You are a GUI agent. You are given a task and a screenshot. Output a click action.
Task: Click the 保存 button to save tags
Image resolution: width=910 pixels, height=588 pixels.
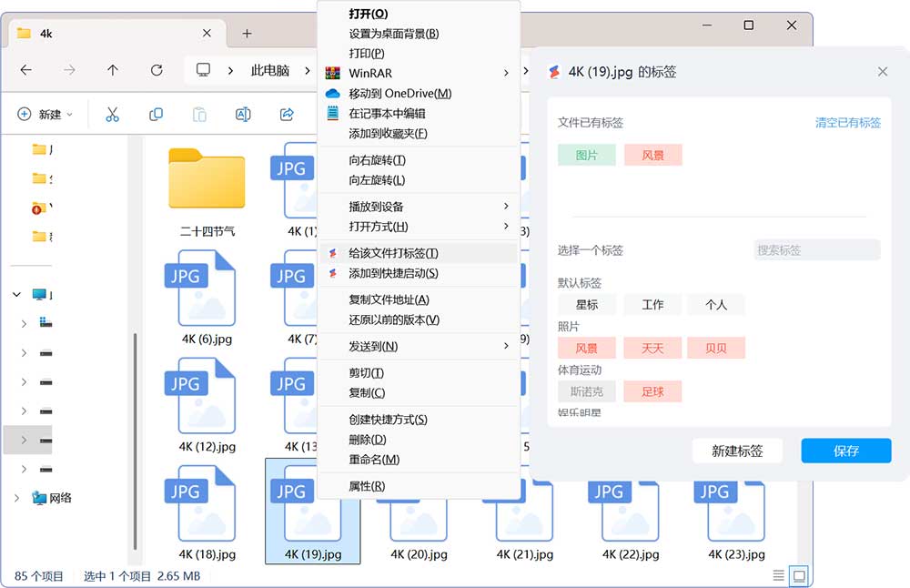[845, 451]
